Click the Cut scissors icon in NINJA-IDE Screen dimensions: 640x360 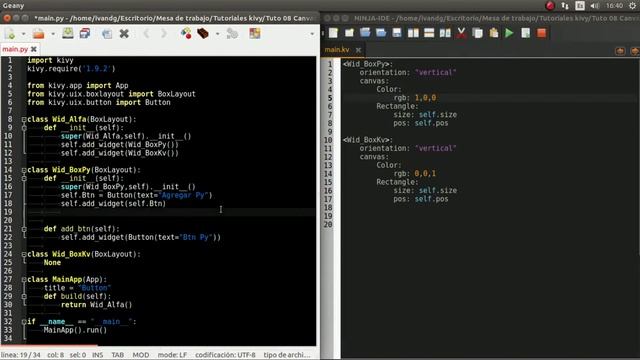click(461, 33)
